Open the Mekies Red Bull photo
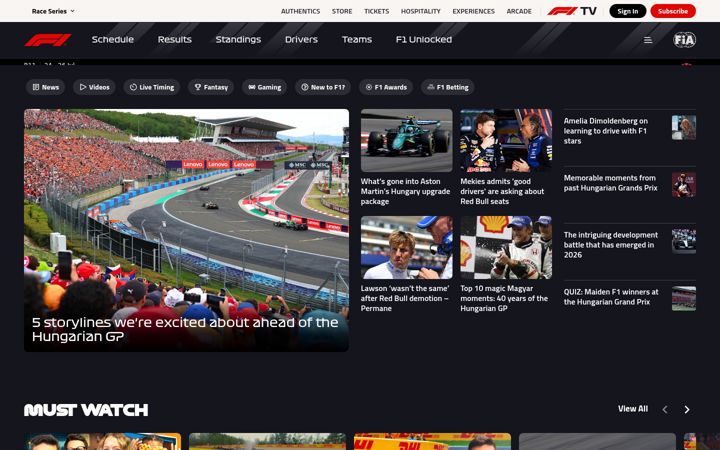Screen dimensions: 720x450 [x=506, y=141]
